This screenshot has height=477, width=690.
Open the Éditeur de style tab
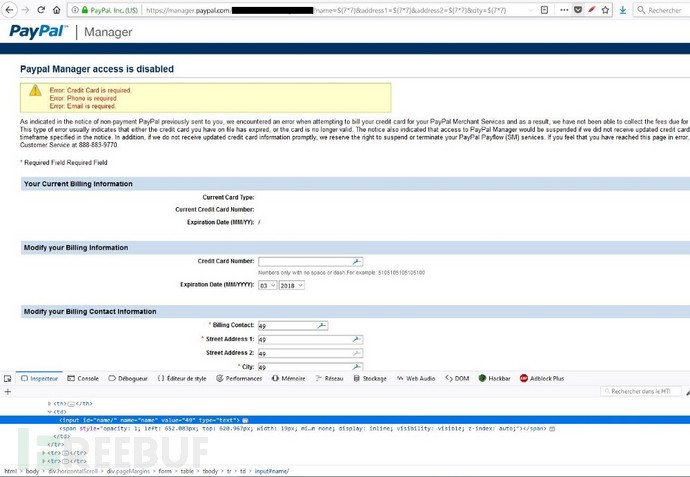pos(182,378)
